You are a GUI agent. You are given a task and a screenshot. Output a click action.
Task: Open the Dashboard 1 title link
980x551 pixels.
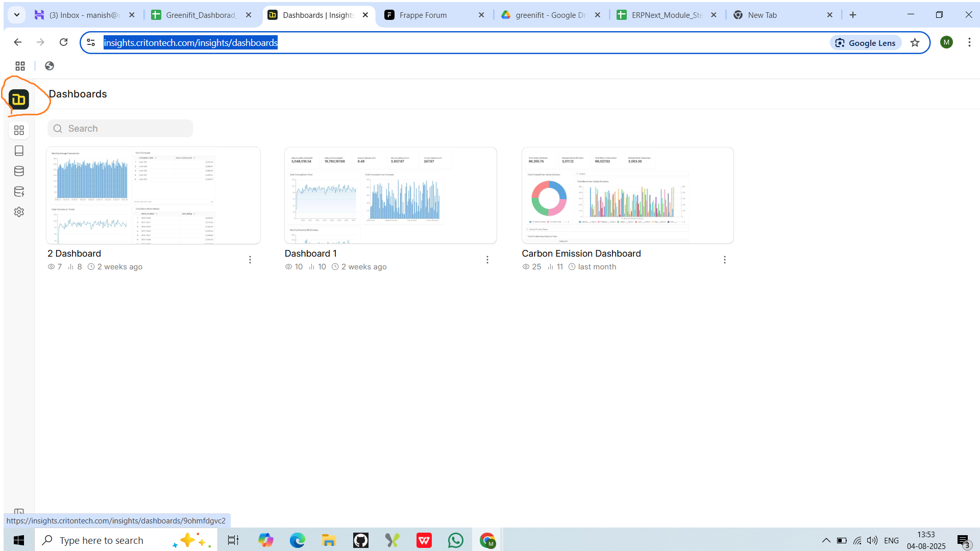tap(310, 254)
